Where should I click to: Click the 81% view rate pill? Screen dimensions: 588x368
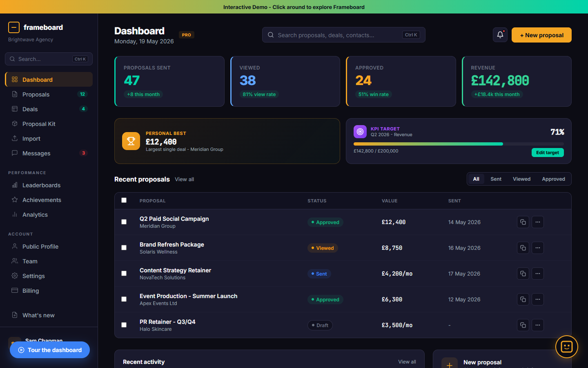pyautogui.click(x=259, y=94)
